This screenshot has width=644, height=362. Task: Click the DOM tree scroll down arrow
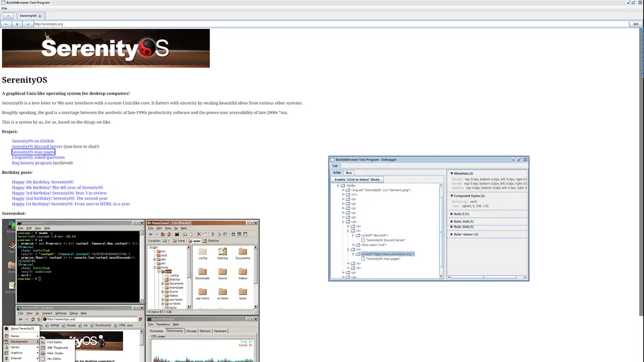pyautogui.click(x=441, y=276)
